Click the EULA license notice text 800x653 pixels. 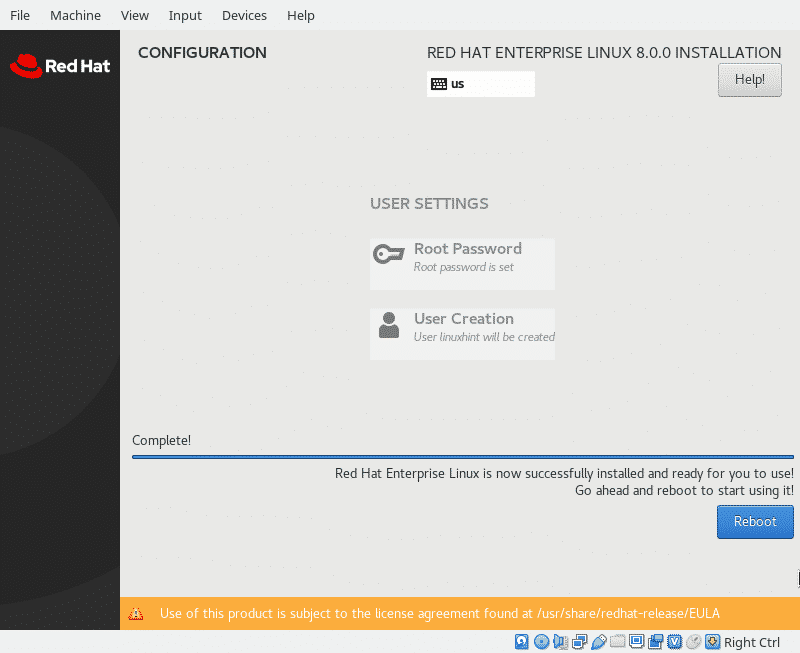coord(440,613)
